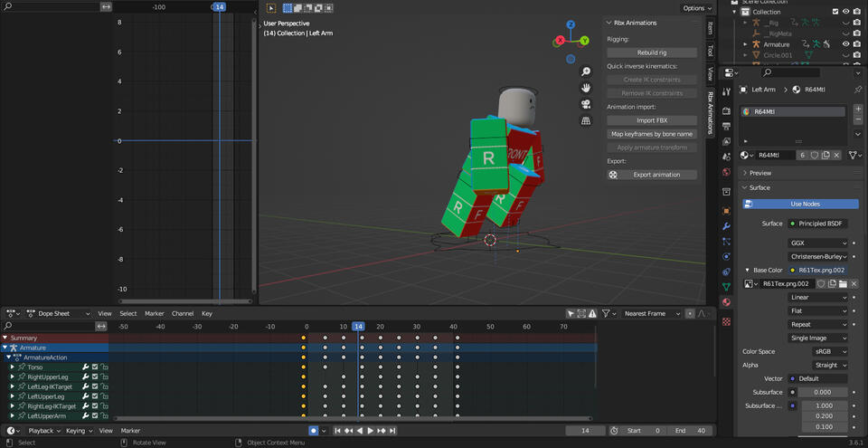868x448 pixels.
Task: Uncheck the Torso channel checkbox
Action: (95, 367)
